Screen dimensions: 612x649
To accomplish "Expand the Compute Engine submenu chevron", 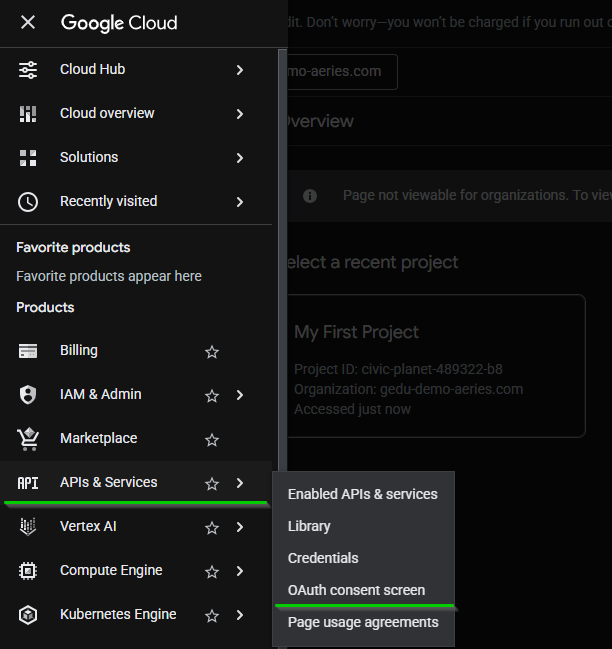I will [x=240, y=571].
